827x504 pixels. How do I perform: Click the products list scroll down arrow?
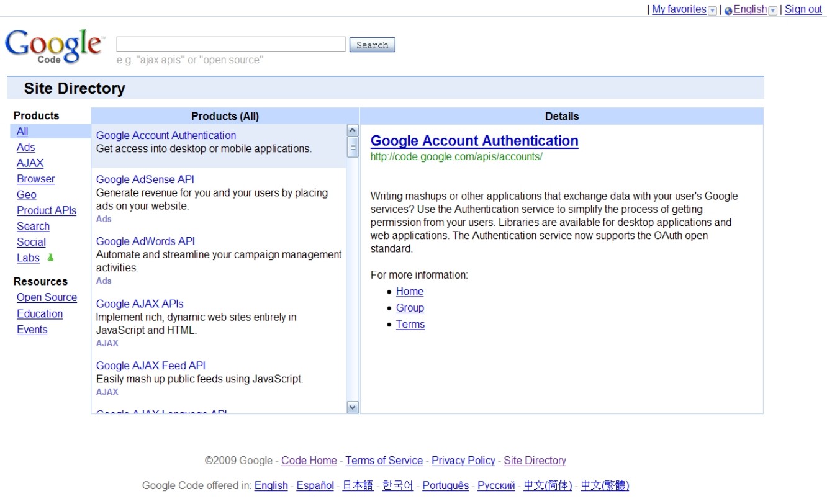click(x=353, y=407)
